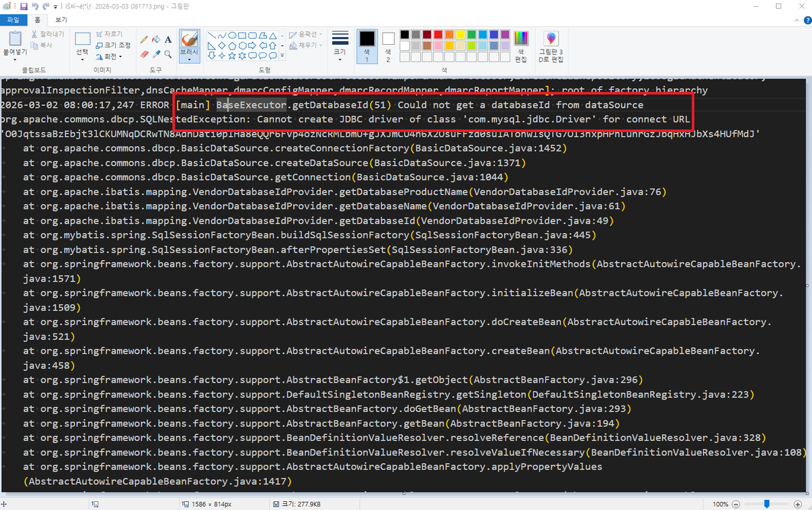Choose the purple swatch in the palette

[x=504, y=35]
